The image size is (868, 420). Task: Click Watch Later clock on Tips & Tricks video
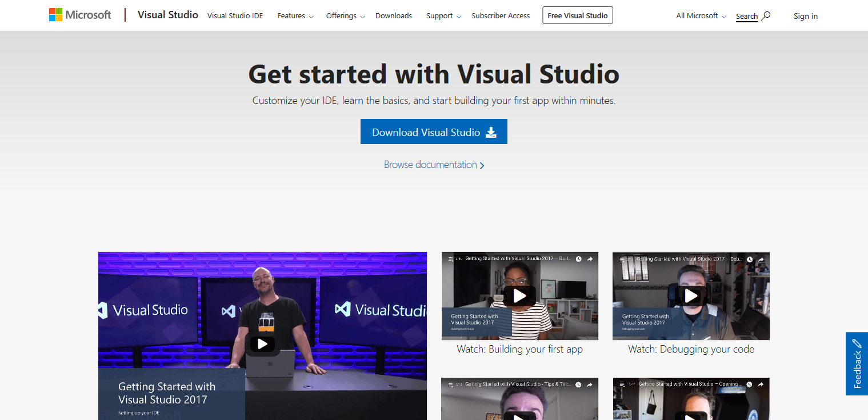click(x=578, y=385)
